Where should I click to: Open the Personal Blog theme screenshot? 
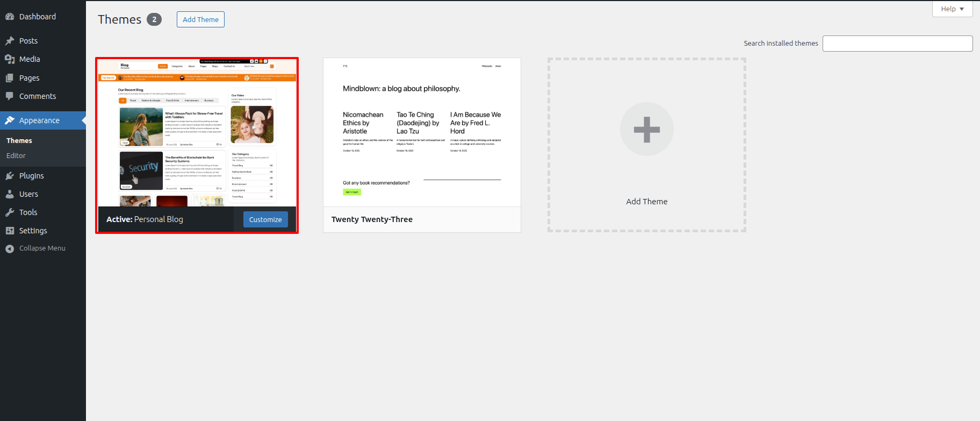click(197, 132)
